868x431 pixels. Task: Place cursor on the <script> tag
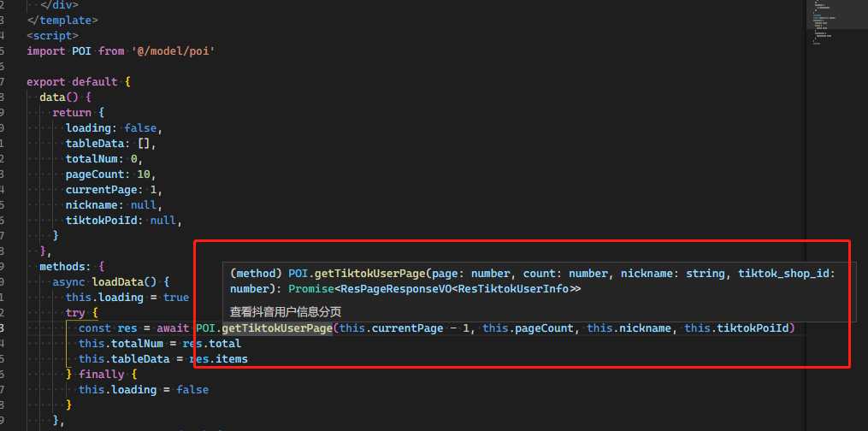tap(52, 35)
